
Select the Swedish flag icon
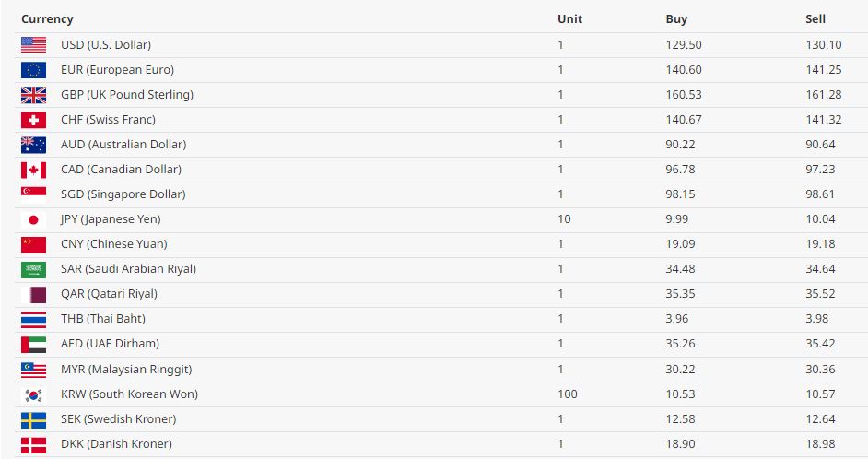(33, 419)
